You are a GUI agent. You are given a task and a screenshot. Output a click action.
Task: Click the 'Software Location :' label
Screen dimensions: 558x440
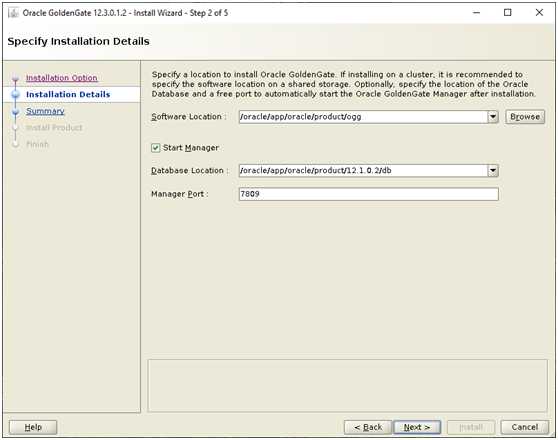189,117
